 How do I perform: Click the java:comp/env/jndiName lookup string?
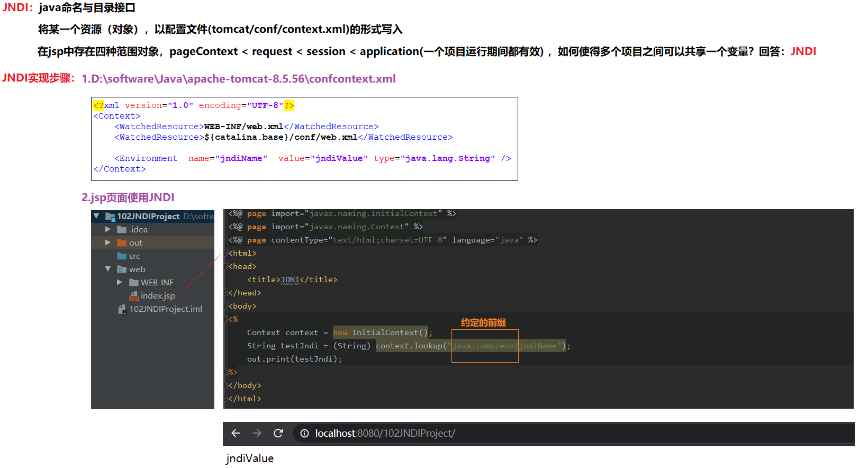pos(504,346)
